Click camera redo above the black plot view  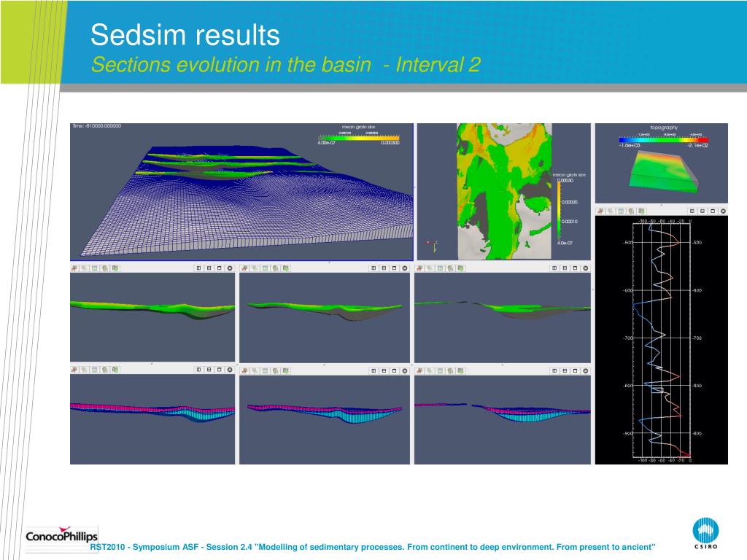[611, 211]
